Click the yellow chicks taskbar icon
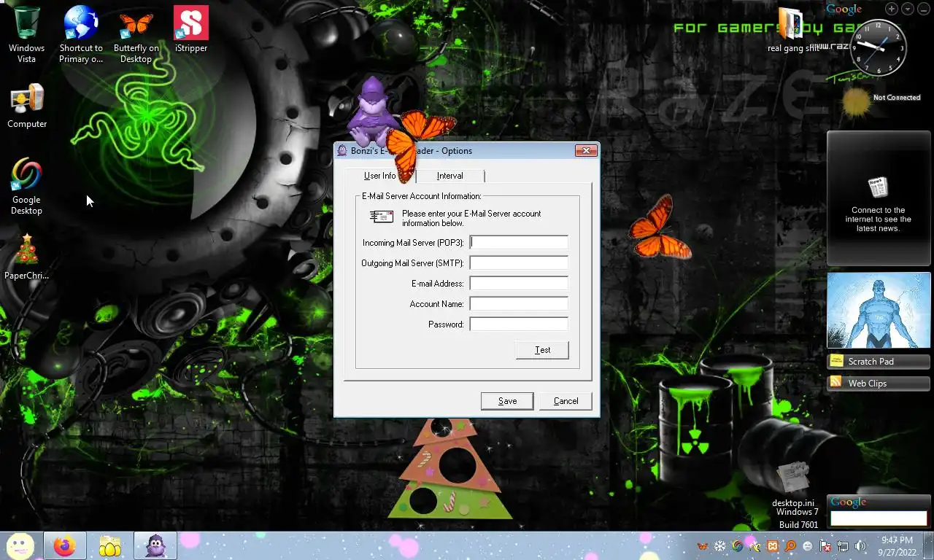 tap(110, 546)
